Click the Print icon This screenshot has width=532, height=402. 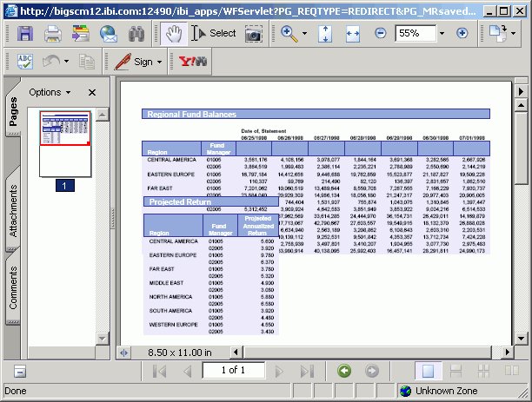52,34
